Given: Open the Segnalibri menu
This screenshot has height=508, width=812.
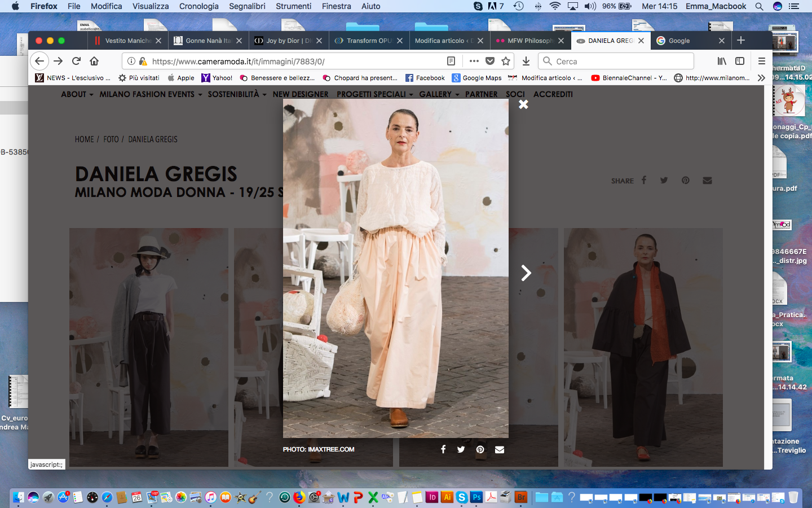Looking at the screenshot, I should pos(247,6).
